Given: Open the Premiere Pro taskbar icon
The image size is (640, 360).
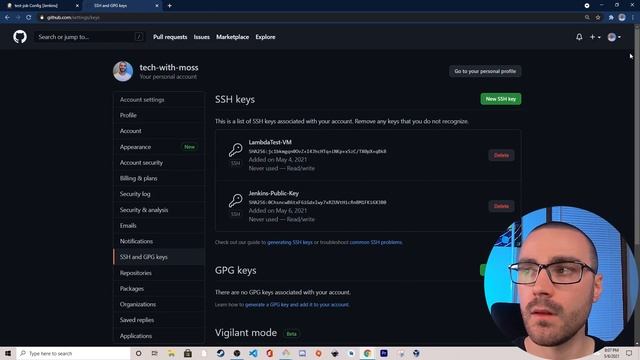Looking at the screenshot, I should [x=384, y=353].
